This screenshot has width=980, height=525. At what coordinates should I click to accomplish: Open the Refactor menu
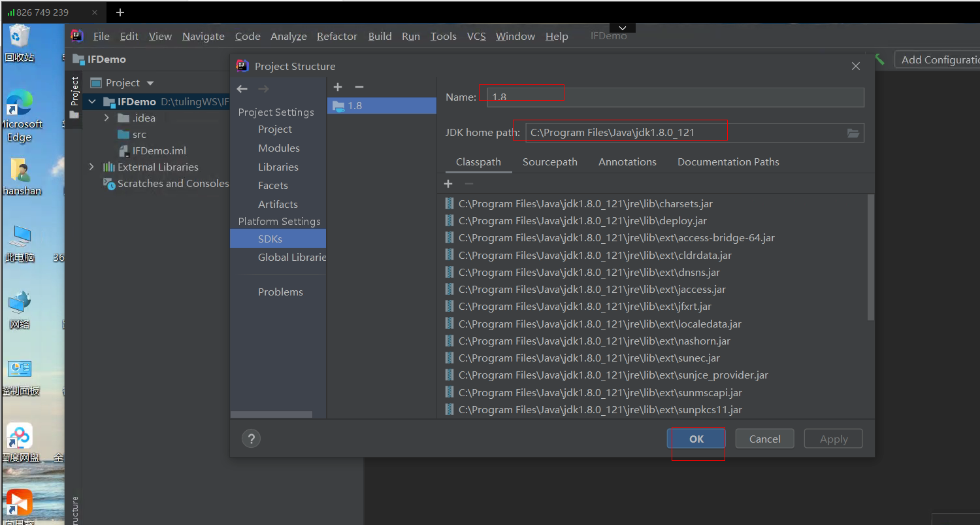(x=337, y=37)
